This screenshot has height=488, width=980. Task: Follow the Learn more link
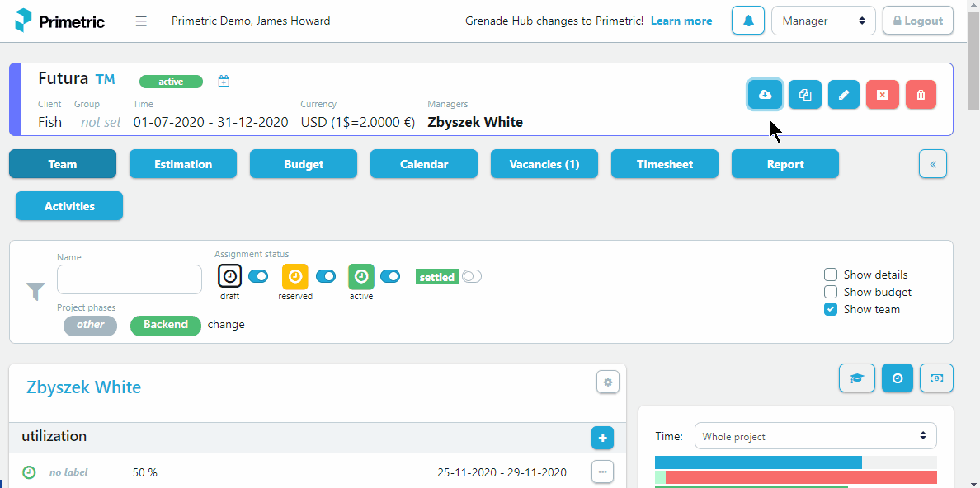[x=681, y=21]
